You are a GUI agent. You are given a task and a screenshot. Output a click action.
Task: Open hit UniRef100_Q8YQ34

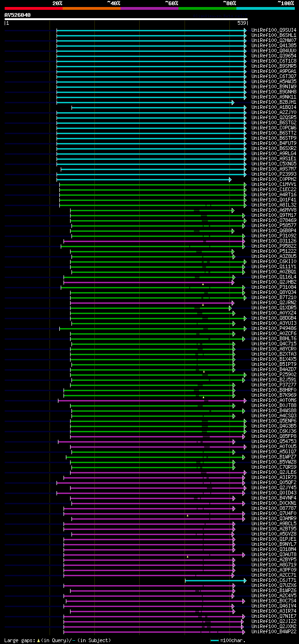(x=274, y=292)
